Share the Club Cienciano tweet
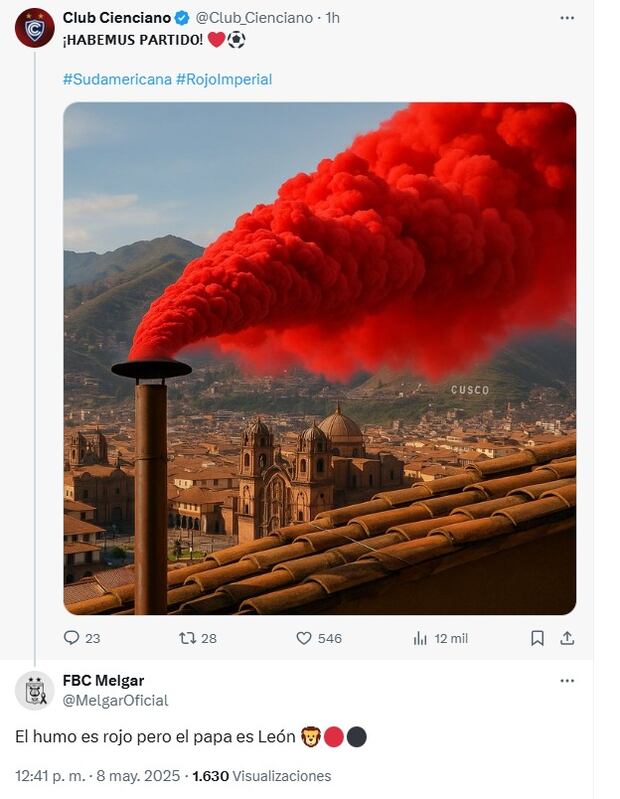 point(566,637)
